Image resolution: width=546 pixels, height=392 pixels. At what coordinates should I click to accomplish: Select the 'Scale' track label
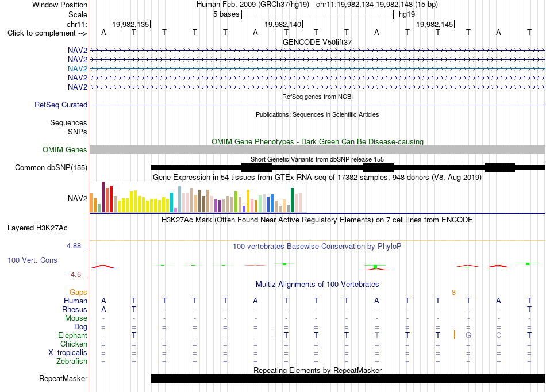78,14
